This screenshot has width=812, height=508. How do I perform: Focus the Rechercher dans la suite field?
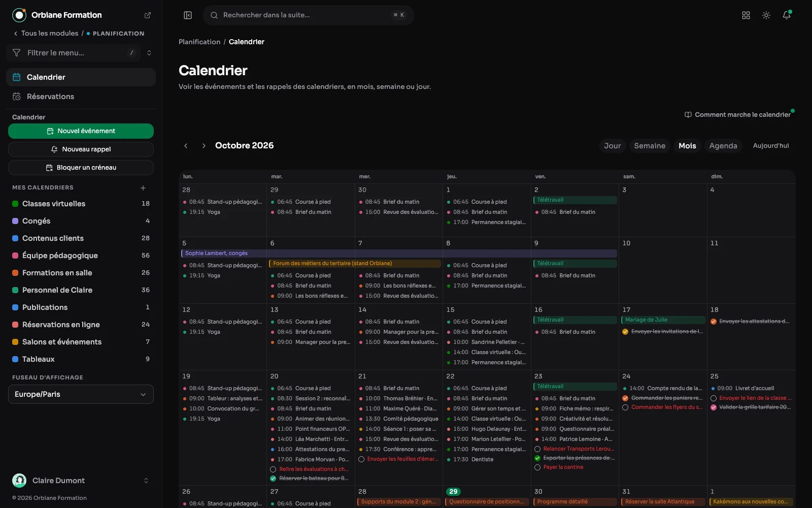(308, 15)
